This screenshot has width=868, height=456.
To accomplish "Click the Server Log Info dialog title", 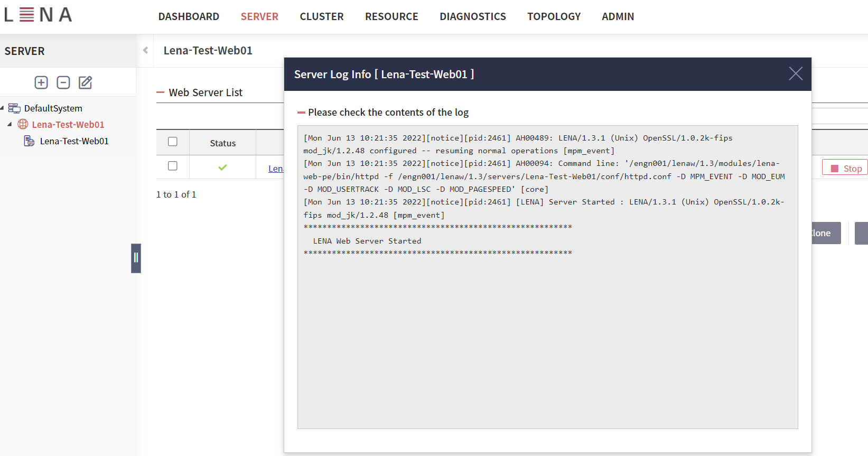I will (x=384, y=74).
